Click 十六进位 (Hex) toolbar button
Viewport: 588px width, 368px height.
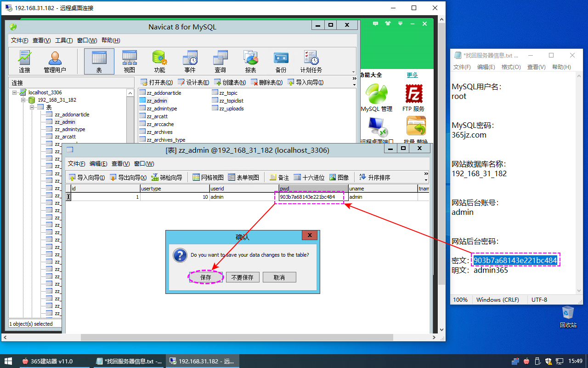(x=309, y=177)
